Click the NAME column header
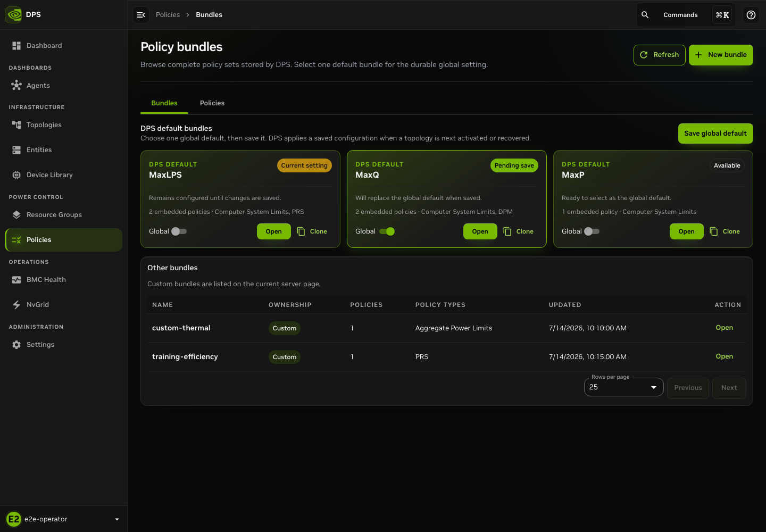Viewport: 766px width, 532px height. pyautogui.click(x=162, y=305)
